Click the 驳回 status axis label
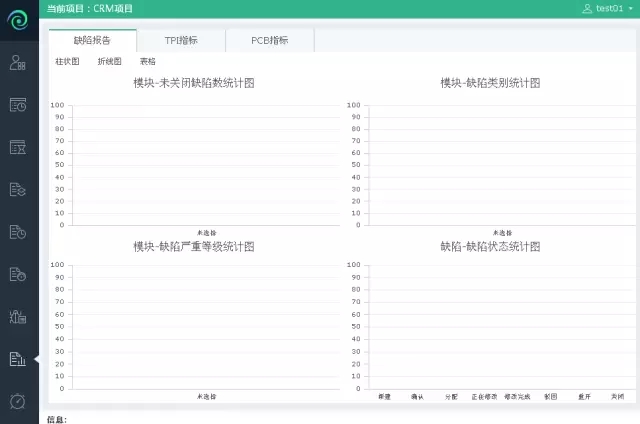This screenshot has width=640, height=424. point(551,397)
